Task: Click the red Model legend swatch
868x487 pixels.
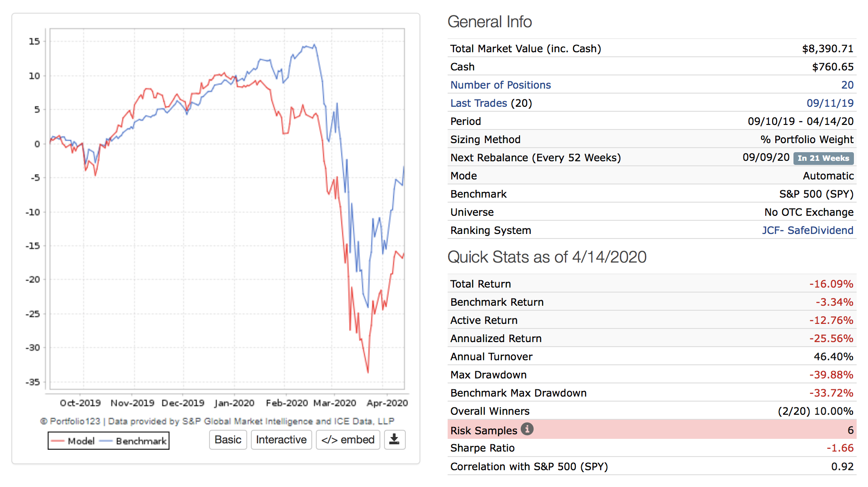Action: coord(58,441)
